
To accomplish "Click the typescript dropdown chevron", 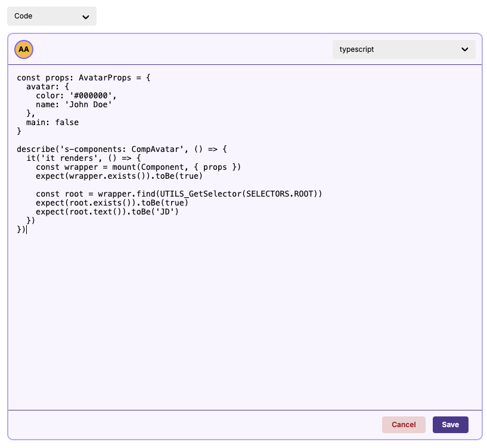I will click(x=465, y=49).
